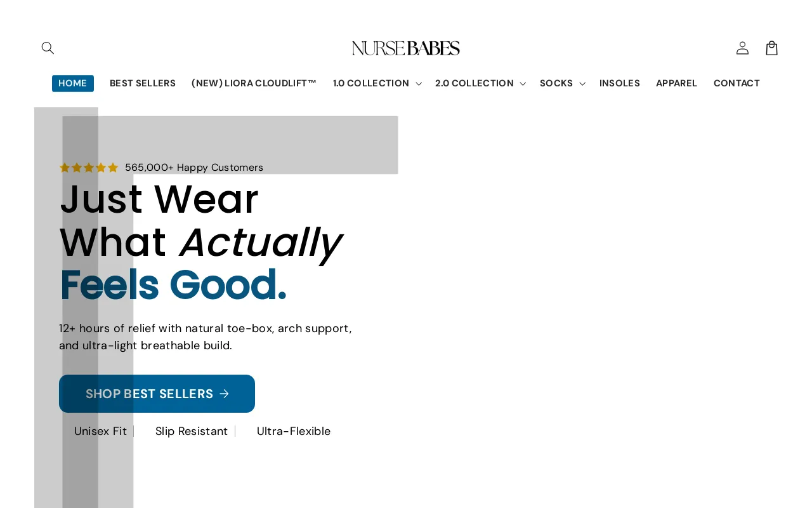
Task: Click the Unisex Fit feature label
Action: coord(100,431)
